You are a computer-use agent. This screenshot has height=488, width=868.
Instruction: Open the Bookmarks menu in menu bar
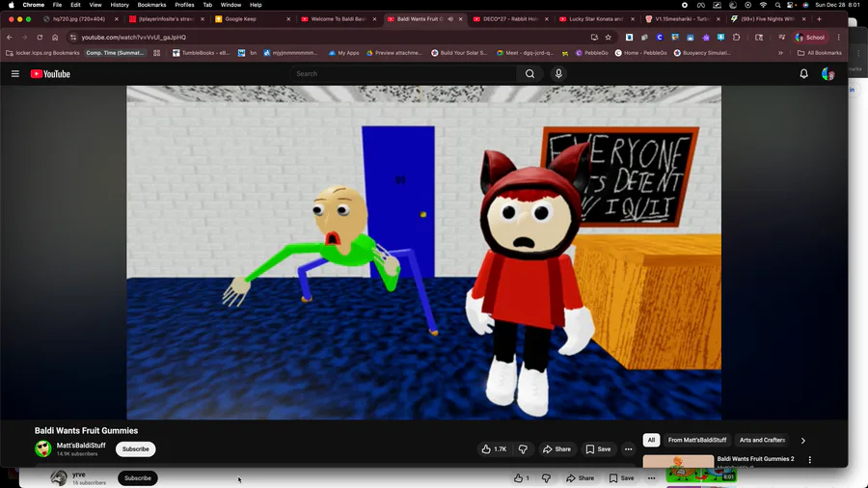pyautogui.click(x=151, y=5)
